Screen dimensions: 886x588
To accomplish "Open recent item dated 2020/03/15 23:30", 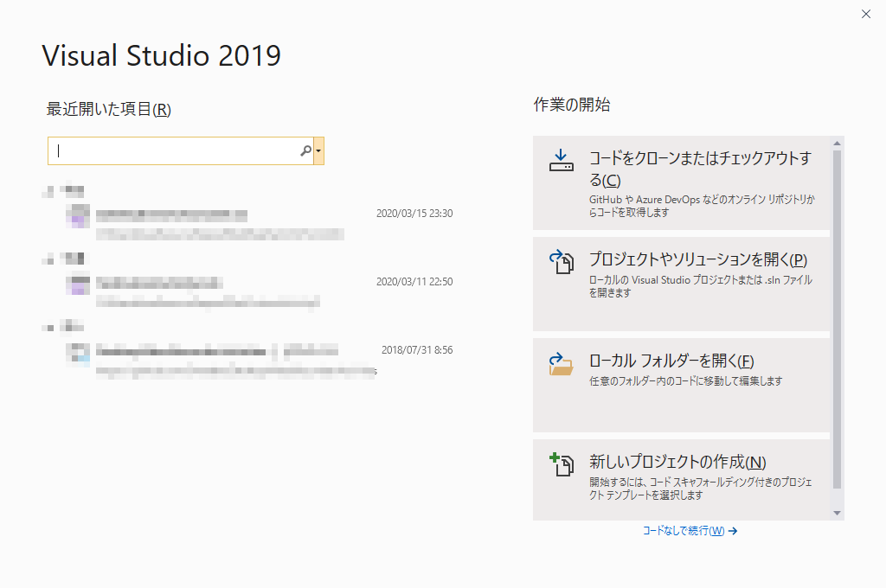I will point(260,222).
